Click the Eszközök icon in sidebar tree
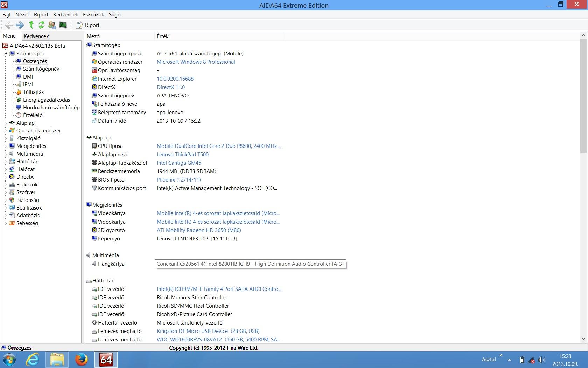588x368 pixels. coord(12,185)
